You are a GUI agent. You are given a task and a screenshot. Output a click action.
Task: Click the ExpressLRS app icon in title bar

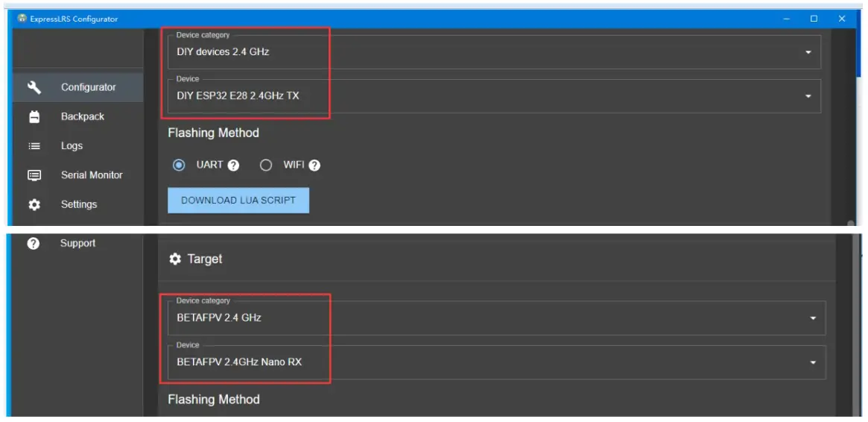tap(22, 19)
